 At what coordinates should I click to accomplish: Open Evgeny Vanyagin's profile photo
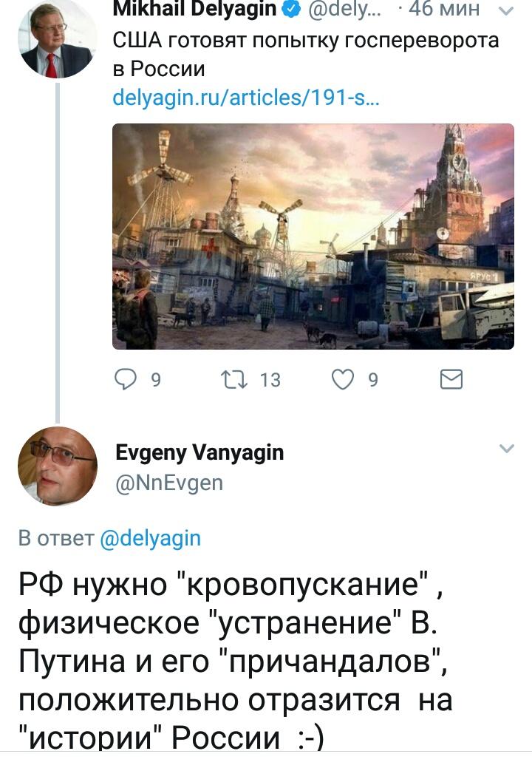[x=57, y=466]
